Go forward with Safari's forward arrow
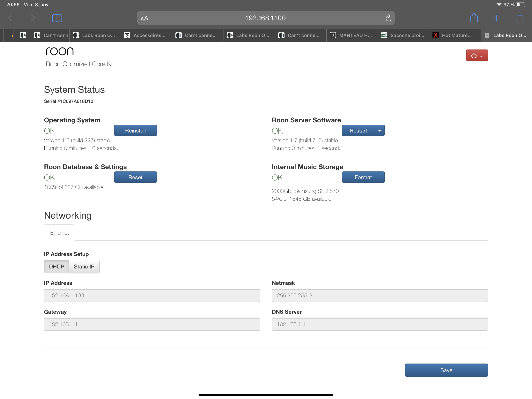 coord(33,18)
